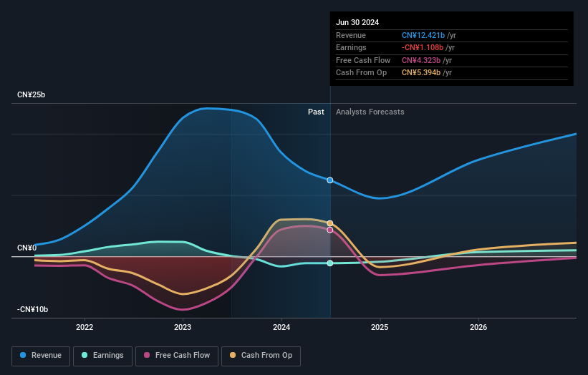
Task: Click the Revenue row label in tooltip
Action: 351,35
